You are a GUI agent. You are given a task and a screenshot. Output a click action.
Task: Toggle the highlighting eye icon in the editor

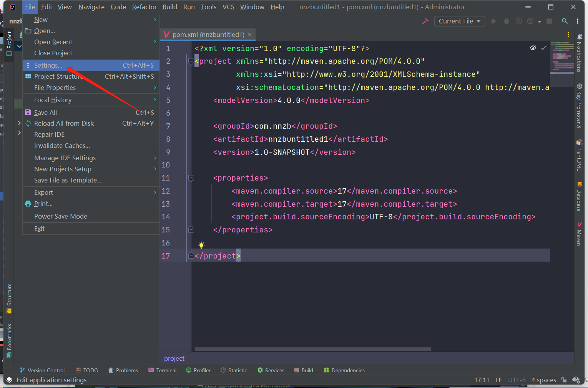click(x=533, y=48)
